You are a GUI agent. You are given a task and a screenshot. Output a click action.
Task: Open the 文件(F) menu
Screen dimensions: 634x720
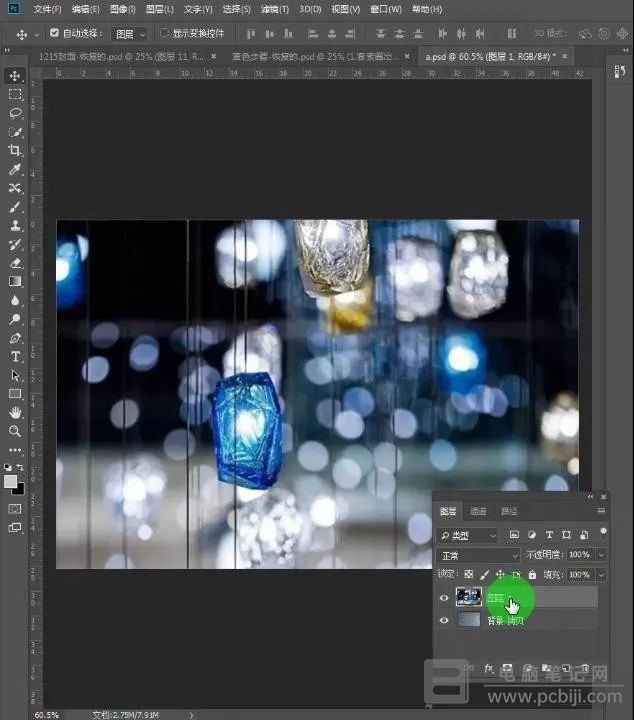[x=47, y=9]
